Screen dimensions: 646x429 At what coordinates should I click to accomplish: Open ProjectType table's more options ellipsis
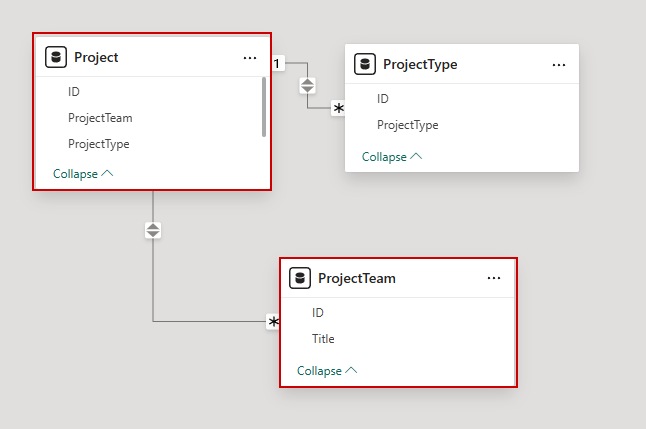tap(559, 65)
